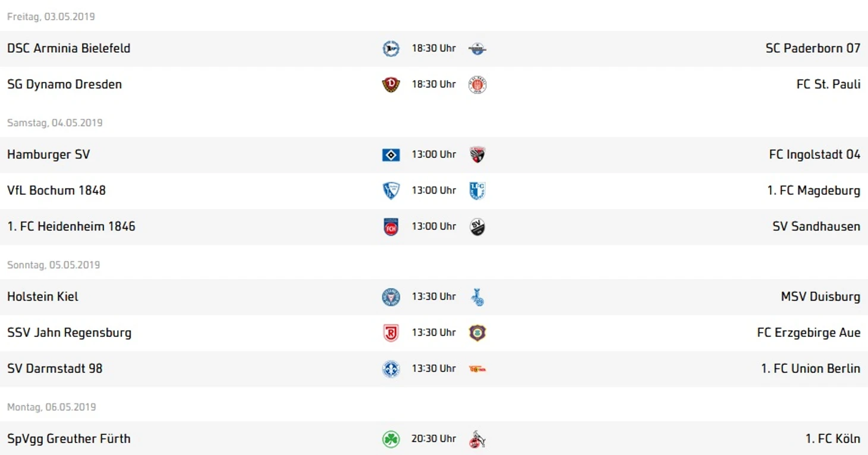Open SV Darmstadt 98 team page
This screenshot has width=868, height=455.
(55, 368)
